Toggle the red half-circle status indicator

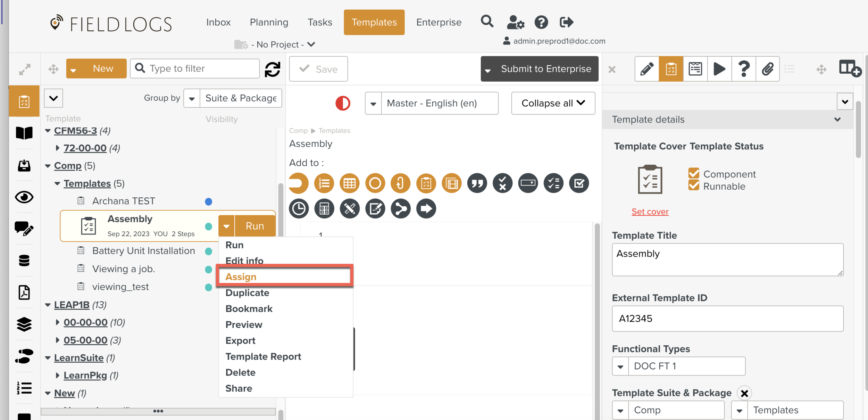tap(343, 103)
